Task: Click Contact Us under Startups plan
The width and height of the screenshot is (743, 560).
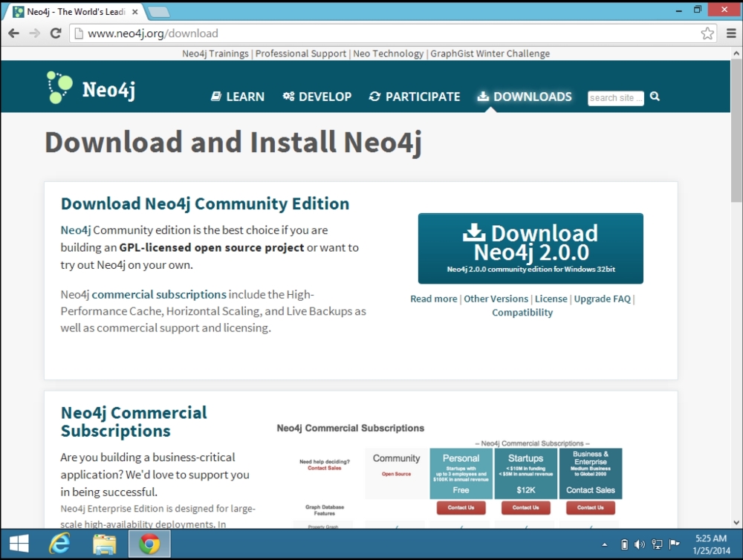Action: (x=526, y=508)
